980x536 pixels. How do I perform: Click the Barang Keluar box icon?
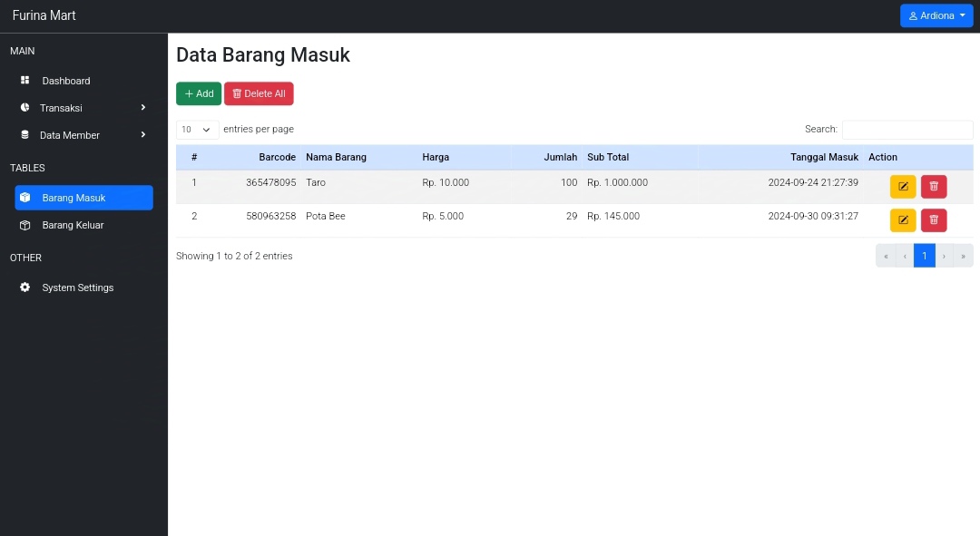[x=25, y=225]
